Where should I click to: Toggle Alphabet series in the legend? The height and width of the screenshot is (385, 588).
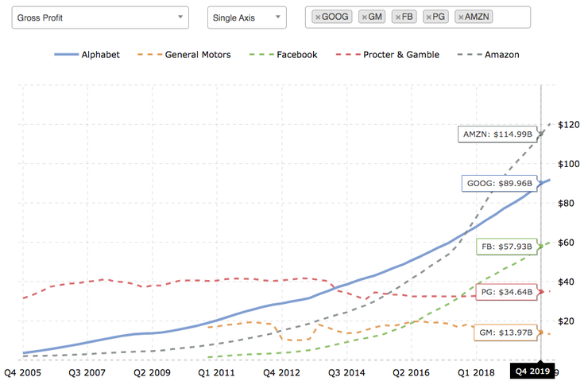[x=87, y=54]
